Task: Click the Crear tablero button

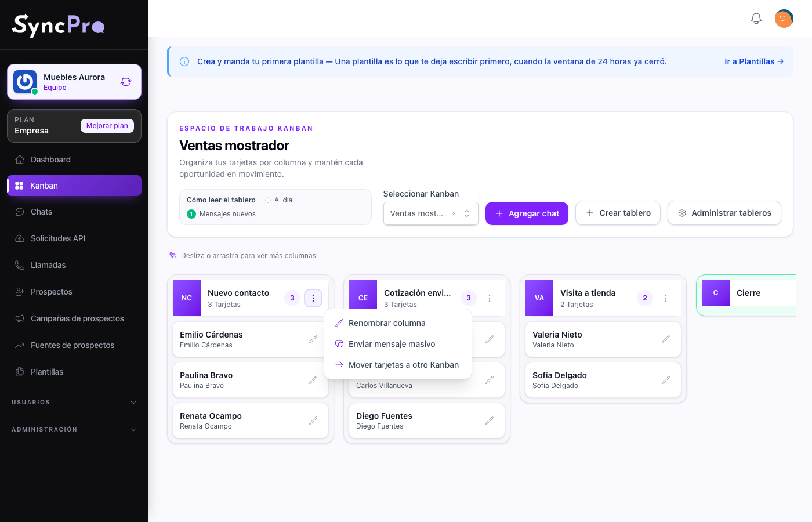Action: point(618,213)
